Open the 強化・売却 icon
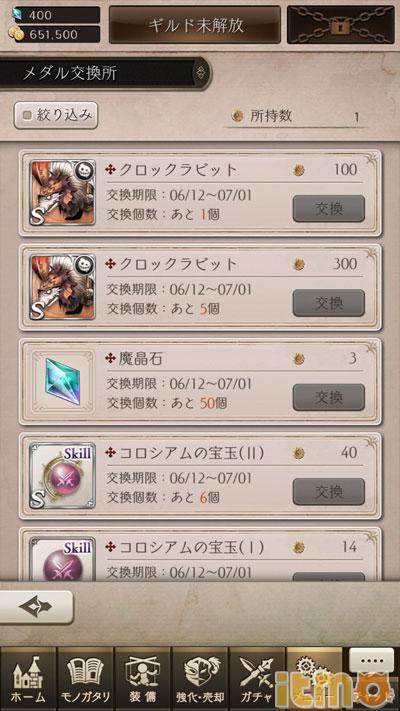The width and height of the screenshot is (400, 711). click(200, 679)
